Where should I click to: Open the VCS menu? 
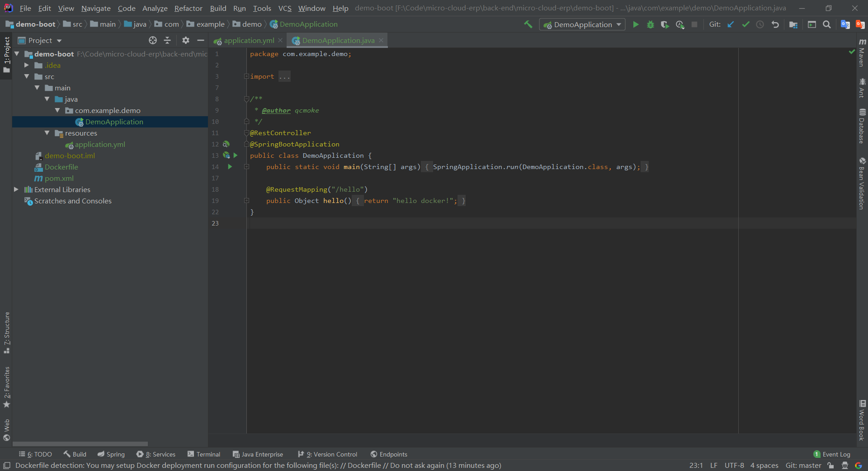285,8
